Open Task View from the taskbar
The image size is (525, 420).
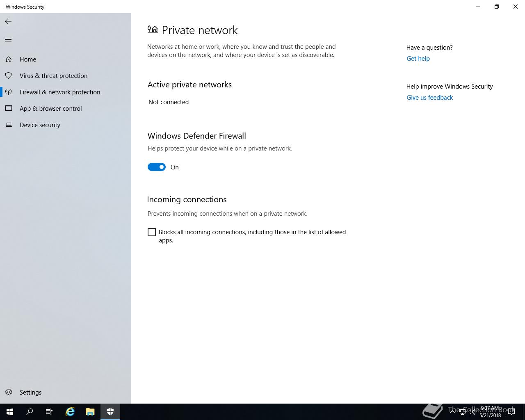point(49,412)
